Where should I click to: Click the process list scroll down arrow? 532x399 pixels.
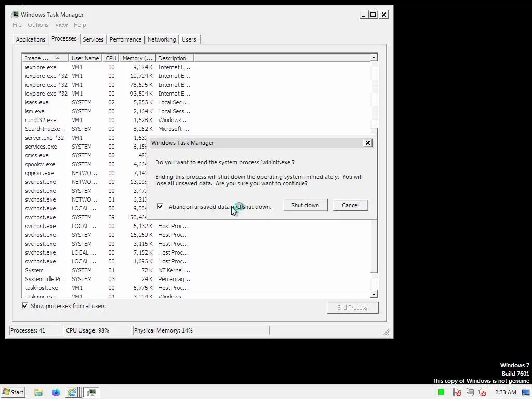pos(374,294)
